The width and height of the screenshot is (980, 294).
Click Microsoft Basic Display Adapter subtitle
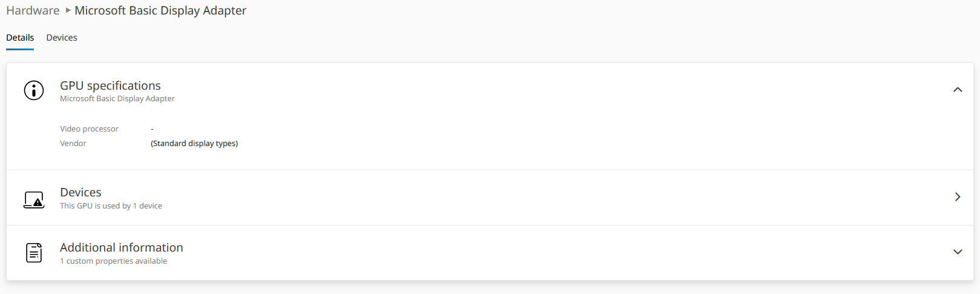[x=117, y=99]
